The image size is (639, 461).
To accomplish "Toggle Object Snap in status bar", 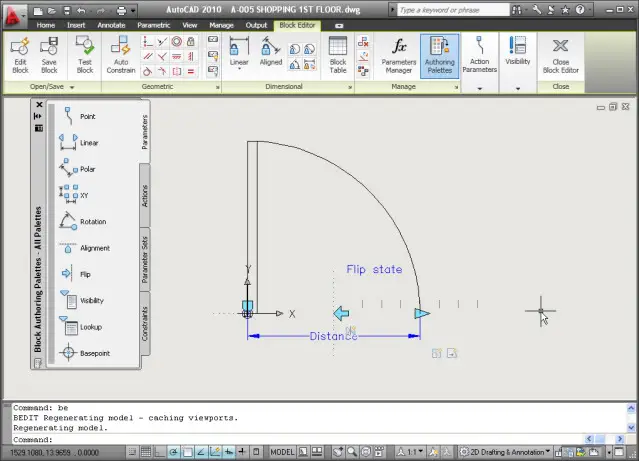I will point(187,452).
